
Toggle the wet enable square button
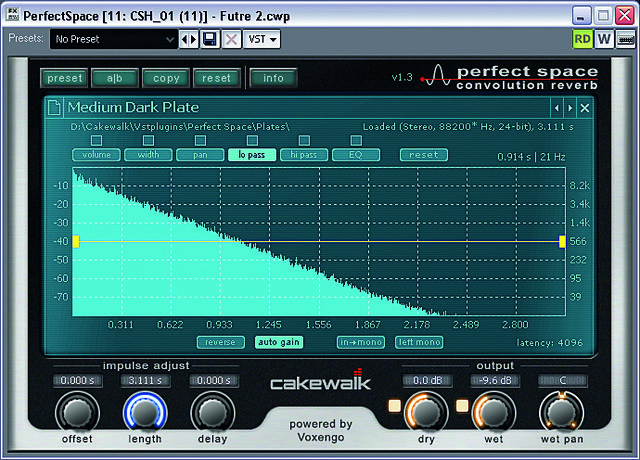coord(462,406)
